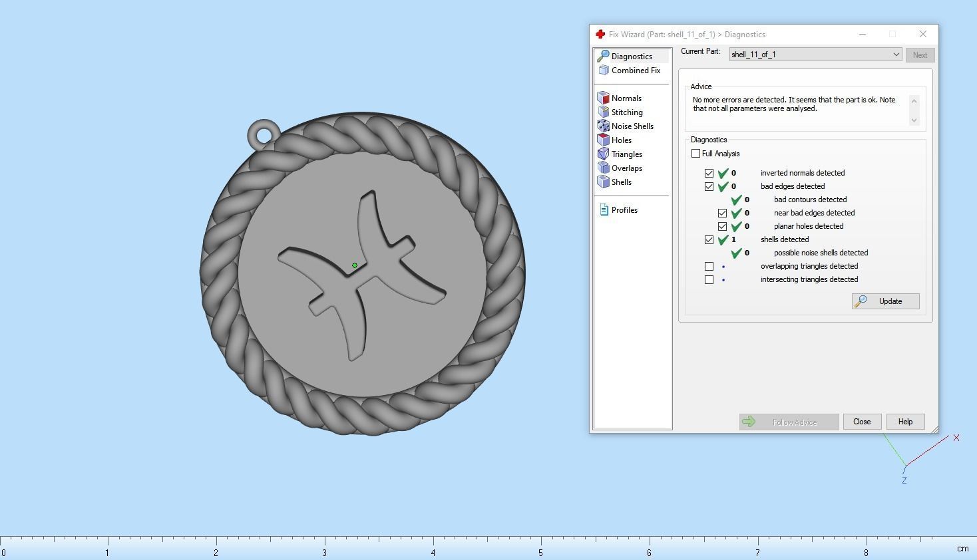Enable intersecting triangles detected check
Viewport: 977px width, 560px height.
point(709,279)
